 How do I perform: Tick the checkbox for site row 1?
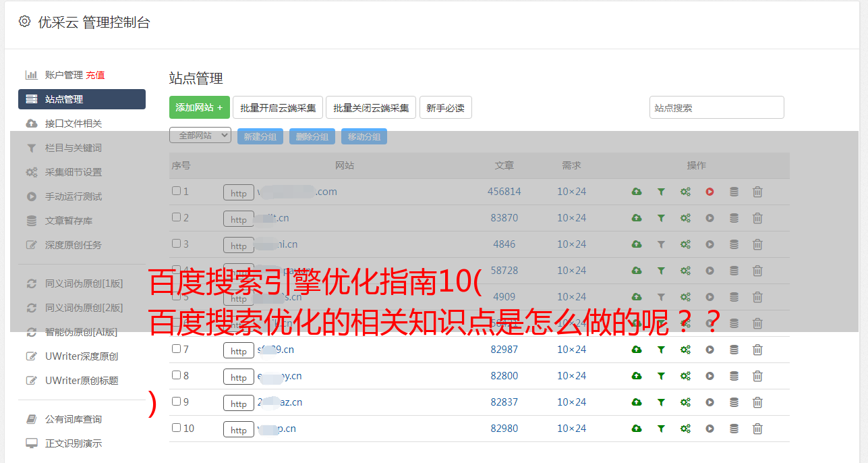pyautogui.click(x=176, y=191)
